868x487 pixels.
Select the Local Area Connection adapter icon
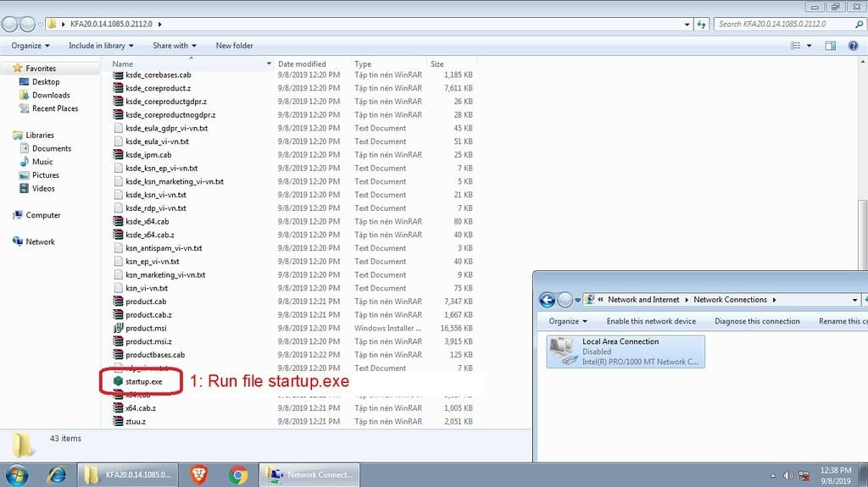tap(560, 351)
